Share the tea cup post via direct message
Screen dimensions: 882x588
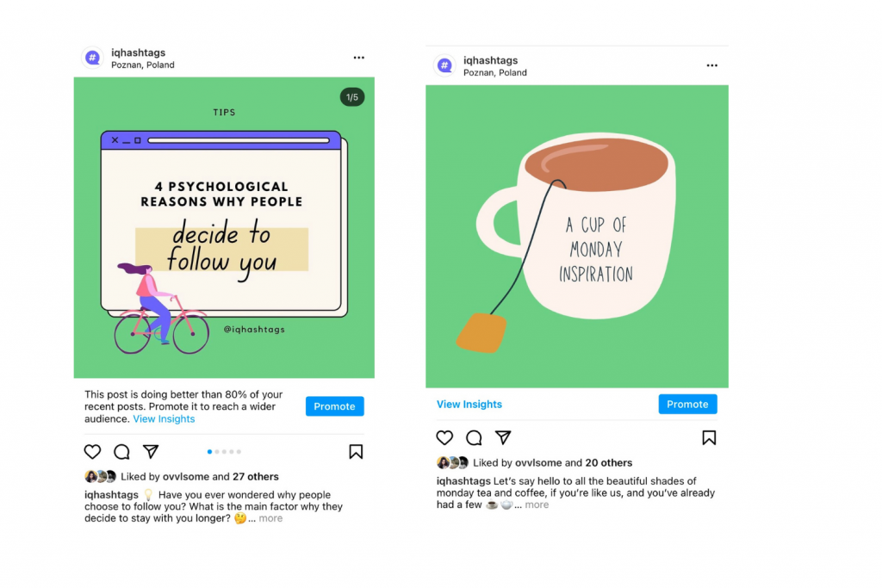(x=503, y=438)
